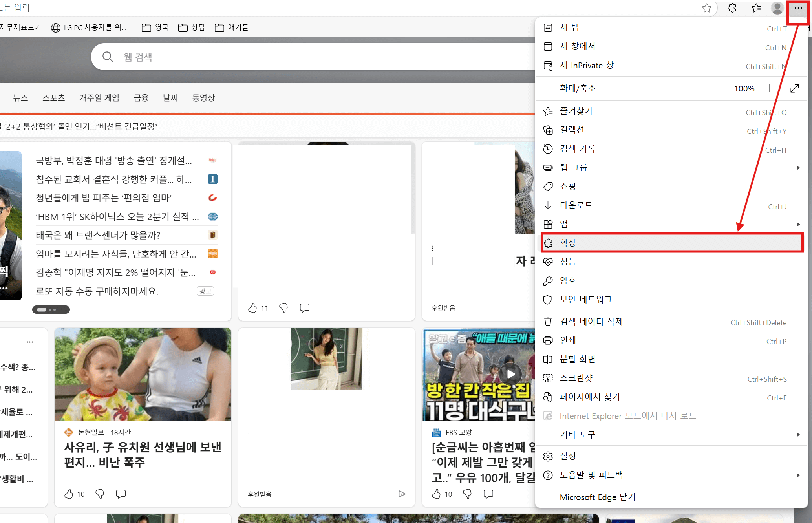Play the EBS 교양 video thumbnail
Image resolution: width=812 pixels, height=523 pixels.
tap(510, 374)
